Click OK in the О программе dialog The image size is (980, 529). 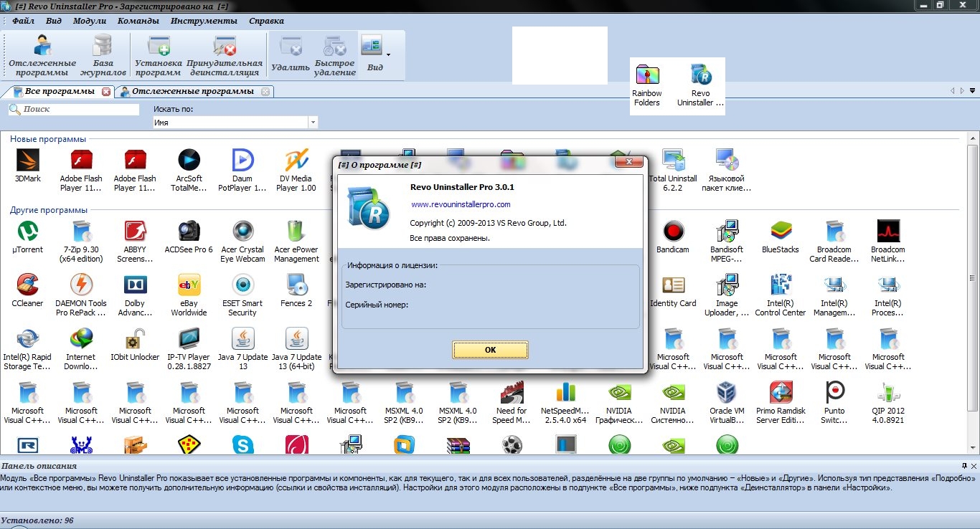(x=491, y=350)
